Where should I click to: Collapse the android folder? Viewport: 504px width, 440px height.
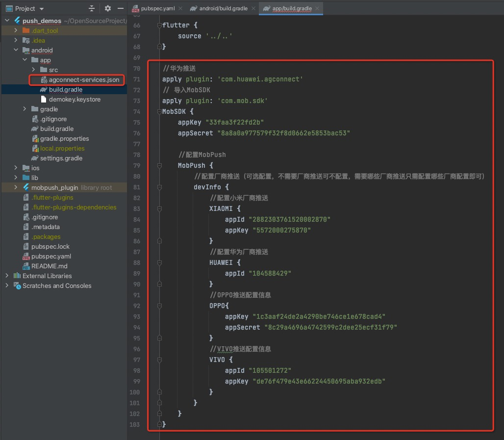point(16,50)
